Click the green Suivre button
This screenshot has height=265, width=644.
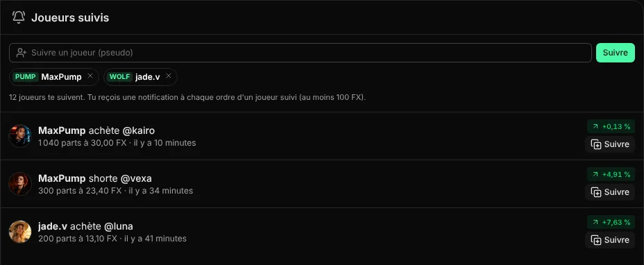tap(616, 53)
